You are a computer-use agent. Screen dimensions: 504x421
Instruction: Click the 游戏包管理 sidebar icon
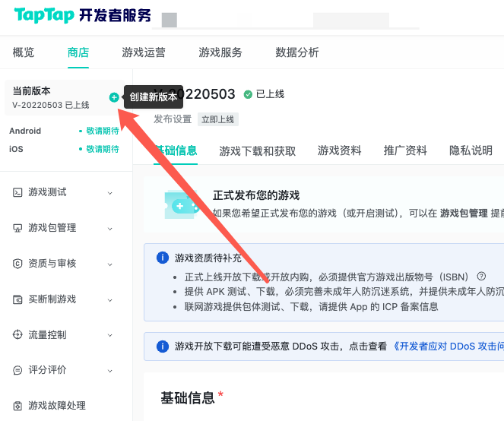coord(17,228)
